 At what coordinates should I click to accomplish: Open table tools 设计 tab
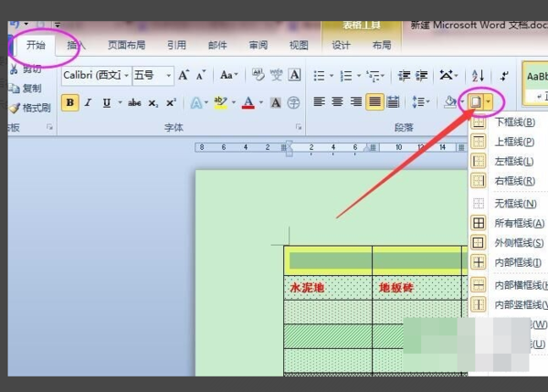[341, 45]
